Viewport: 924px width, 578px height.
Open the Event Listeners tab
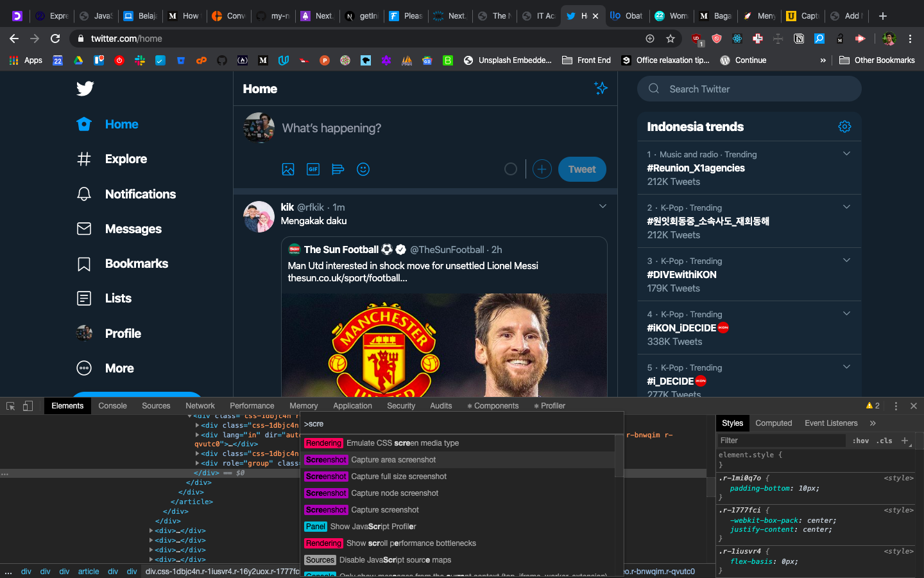831,423
